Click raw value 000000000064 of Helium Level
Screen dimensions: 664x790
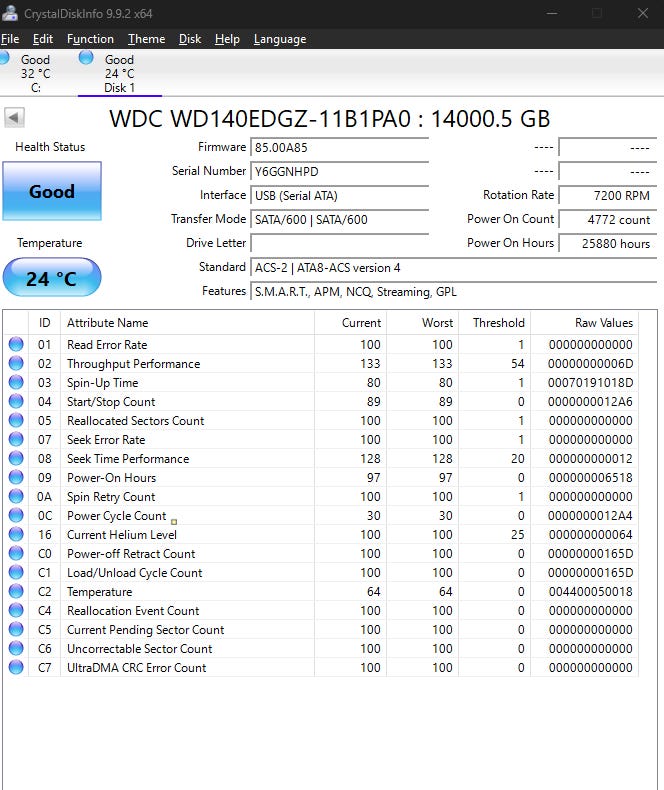[x=590, y=535]
